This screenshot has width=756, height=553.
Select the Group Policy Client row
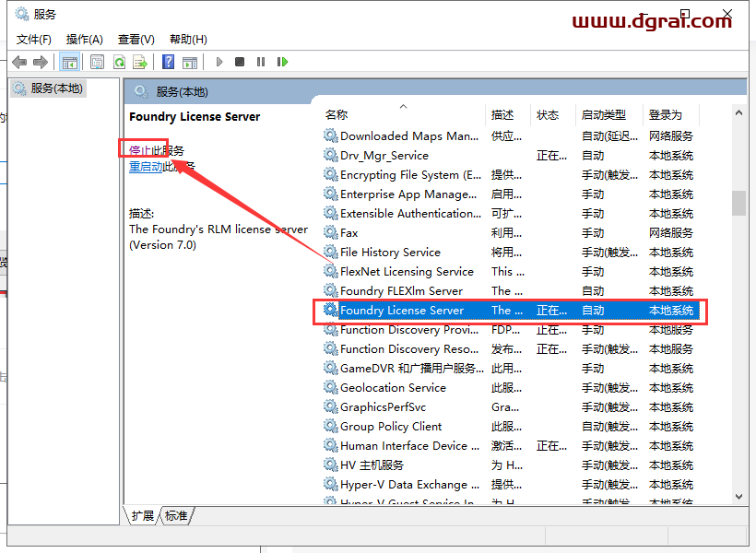point(511,426)
